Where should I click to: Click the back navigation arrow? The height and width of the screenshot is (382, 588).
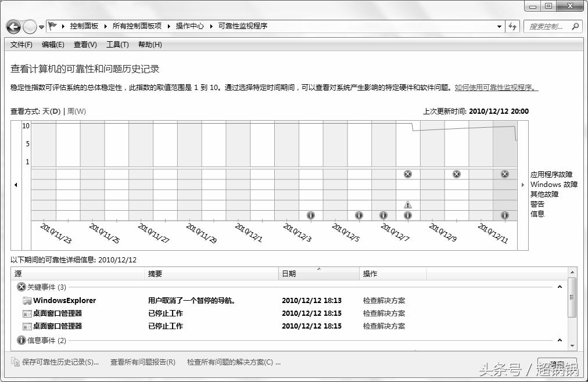[x=13, y=26]
